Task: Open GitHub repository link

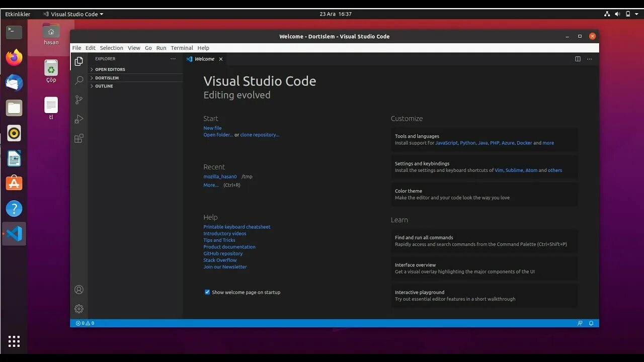Action: click(x=223, y=253)
